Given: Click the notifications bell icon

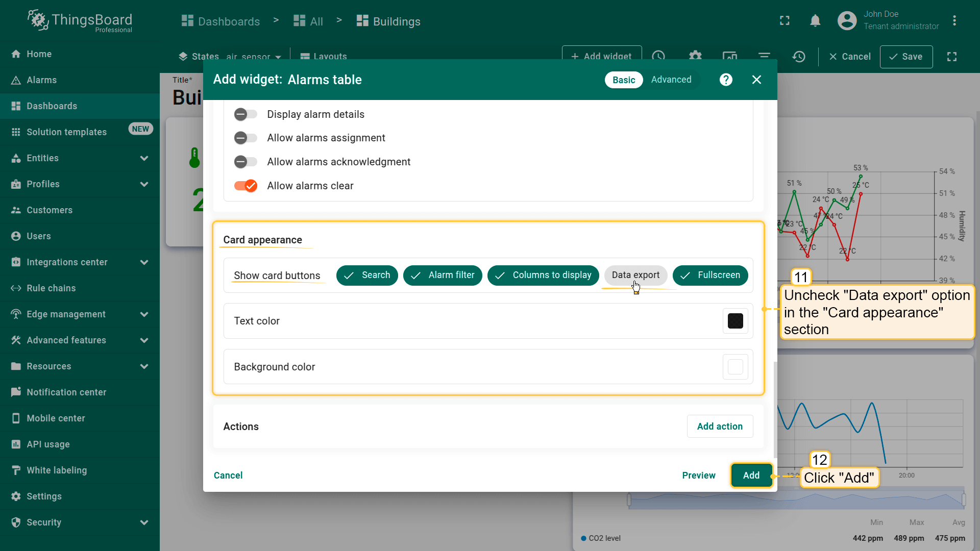Looking at the screenshot, I should coord(815,21).
